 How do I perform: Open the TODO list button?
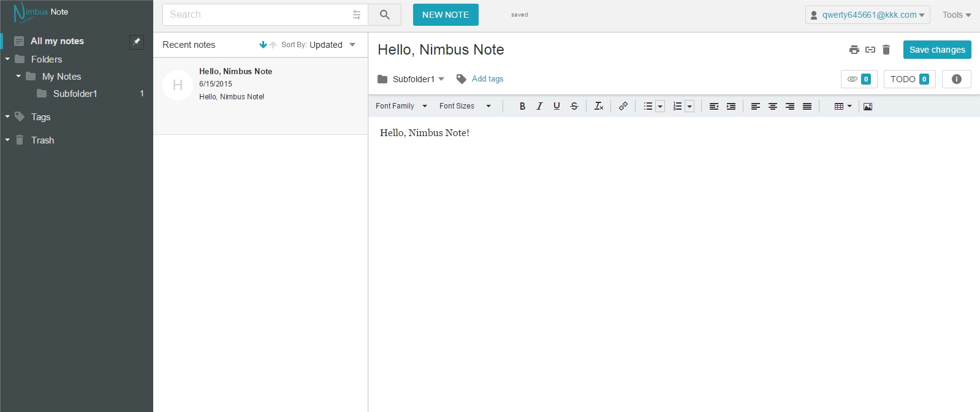click(910, 79)
